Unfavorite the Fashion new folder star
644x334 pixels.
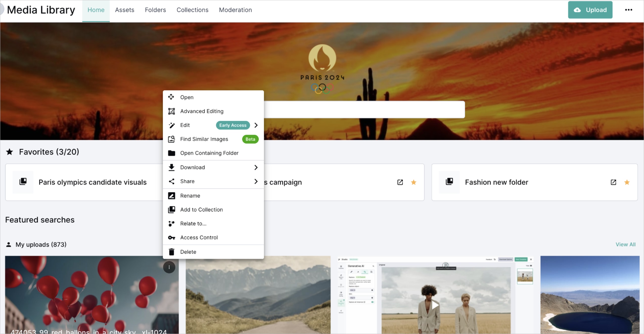[627, 182]
